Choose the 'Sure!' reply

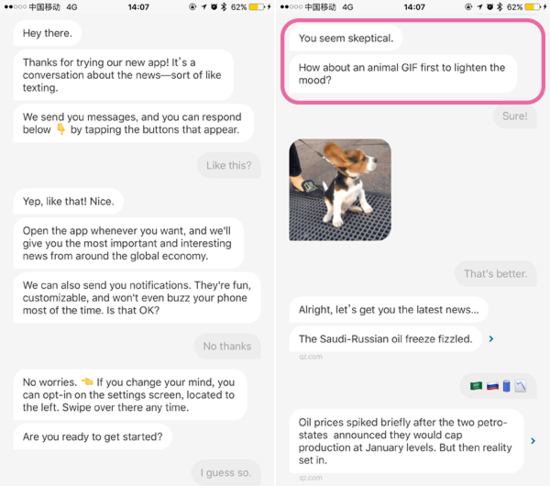click(x=515, y=116)
